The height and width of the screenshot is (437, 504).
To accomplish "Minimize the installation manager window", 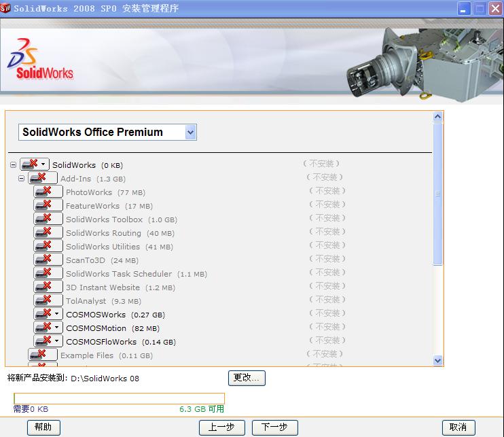I will tap(463, 8).
